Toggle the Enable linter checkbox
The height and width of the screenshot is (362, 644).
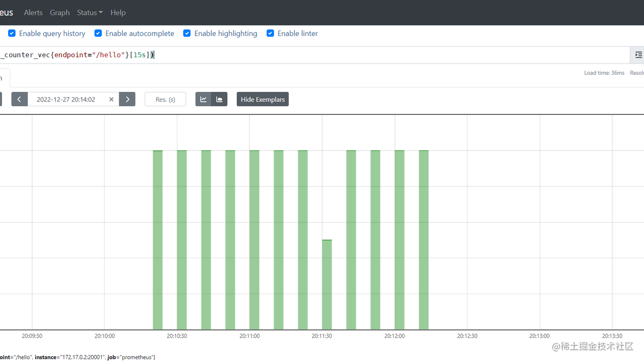[x=270, y=33]
